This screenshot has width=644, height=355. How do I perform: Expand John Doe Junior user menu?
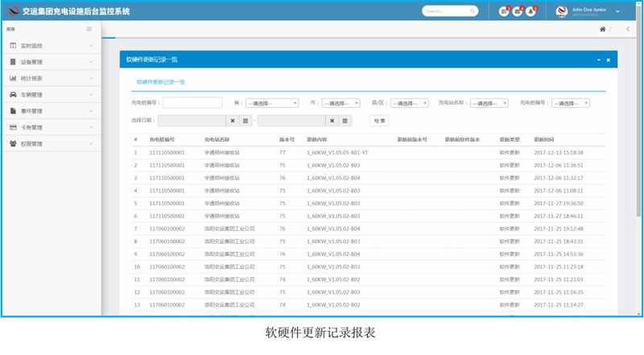pos(617,11)
